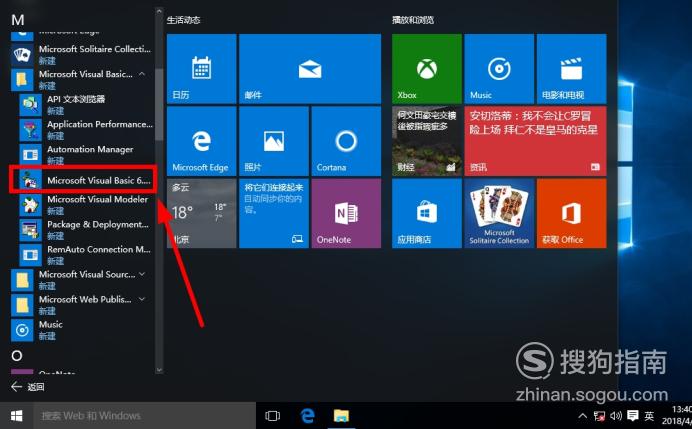Click the letter O section header

(17, 356)
